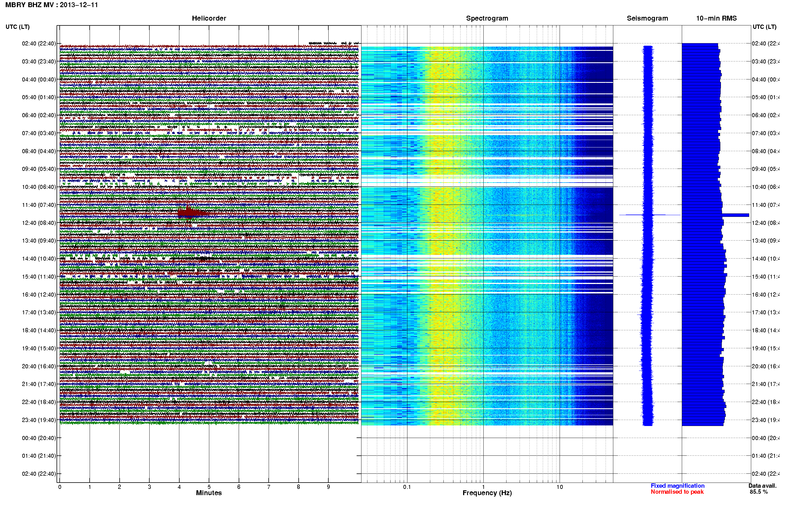This screenshot has height=508, width=812.
Task: Click the '18:40 (14:40)' left time label
Action: coord(39,331)
